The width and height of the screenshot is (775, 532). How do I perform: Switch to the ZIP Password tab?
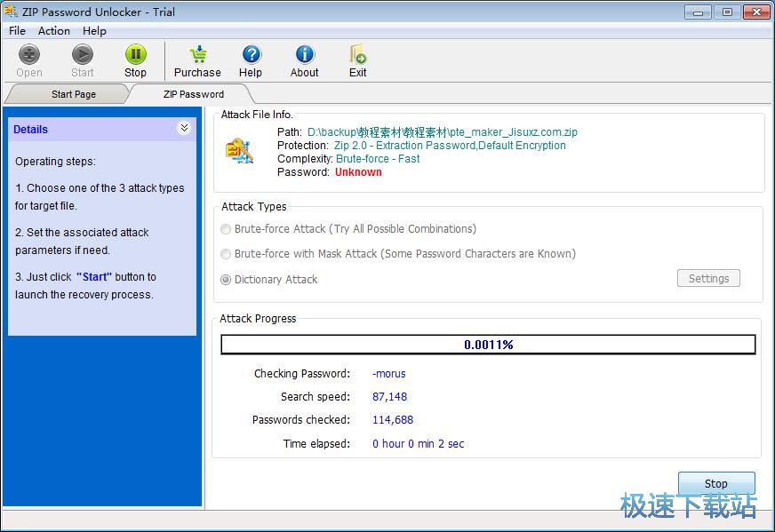click(x=193, y=94)
